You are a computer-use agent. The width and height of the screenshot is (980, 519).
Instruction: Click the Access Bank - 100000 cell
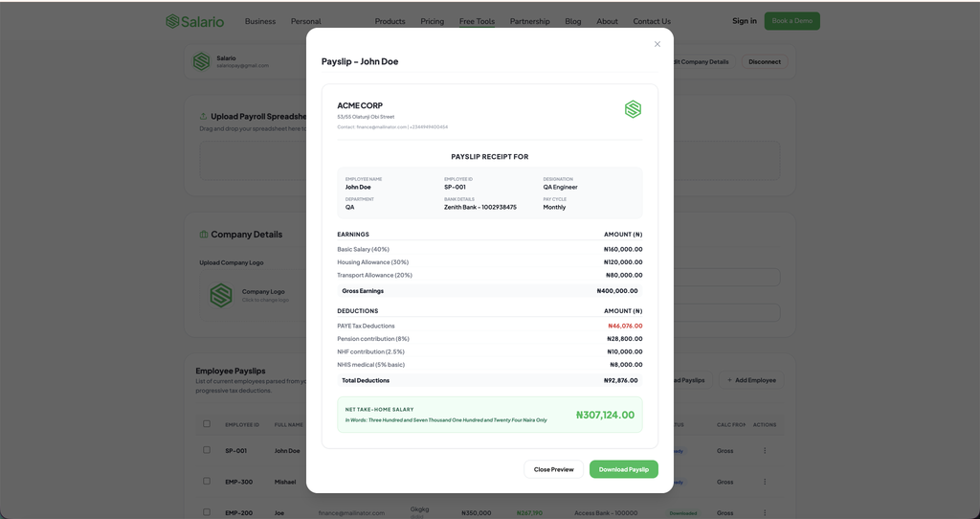pyautogui.click(x=606, y=512)
